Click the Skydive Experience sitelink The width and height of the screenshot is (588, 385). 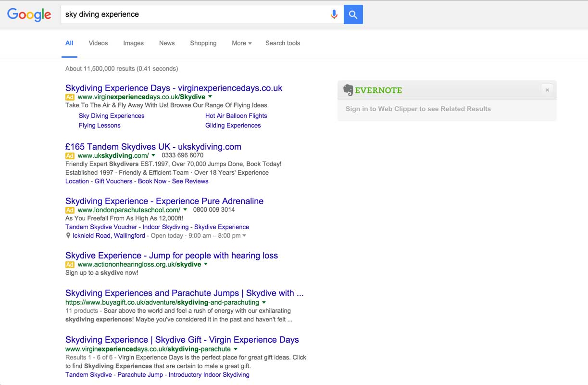[x=222, y=227]
